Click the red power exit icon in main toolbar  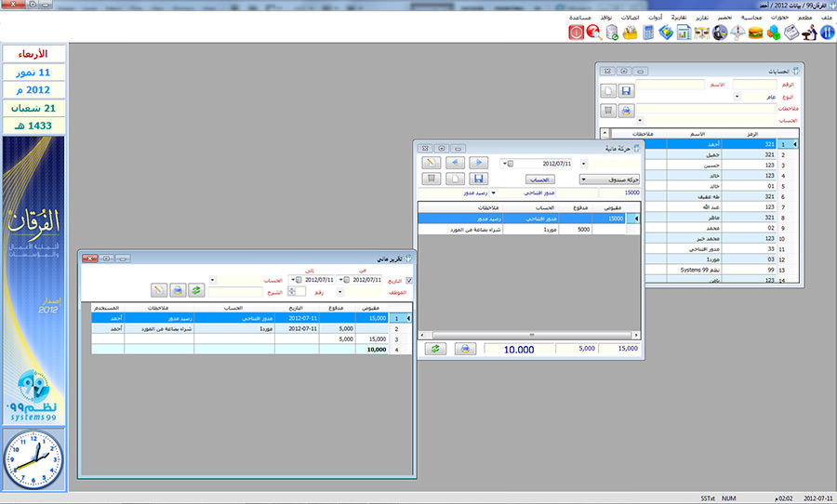click(576, 33)
